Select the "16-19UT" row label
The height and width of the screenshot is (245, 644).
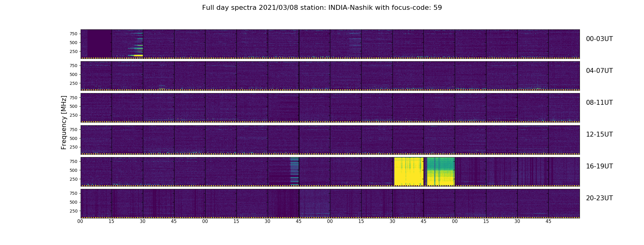pos(599,166)
